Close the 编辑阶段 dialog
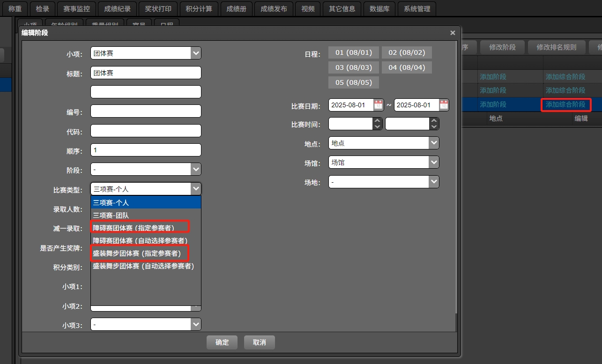This screenshot has height=364, width=602. pyautogui.click(x=453, y=33)
